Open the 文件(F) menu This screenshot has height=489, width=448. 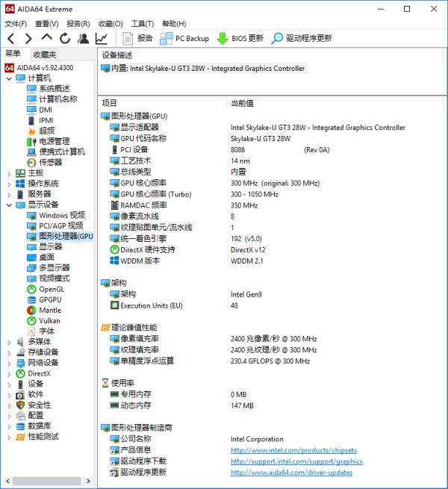pos(16,24)
